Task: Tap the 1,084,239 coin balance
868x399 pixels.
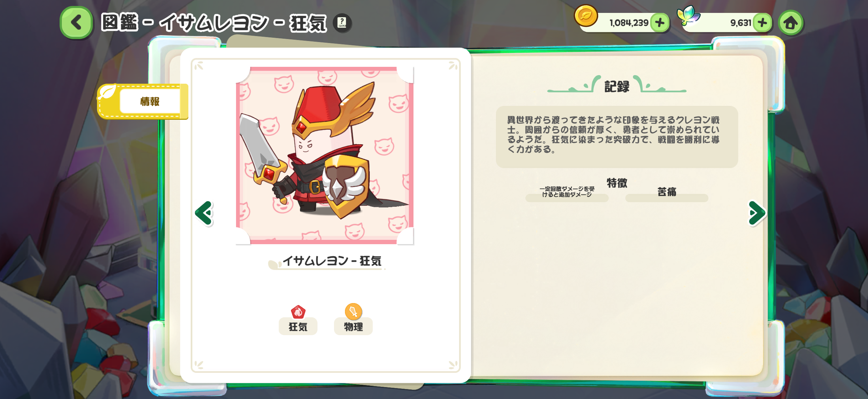Action: pos(629,23)
